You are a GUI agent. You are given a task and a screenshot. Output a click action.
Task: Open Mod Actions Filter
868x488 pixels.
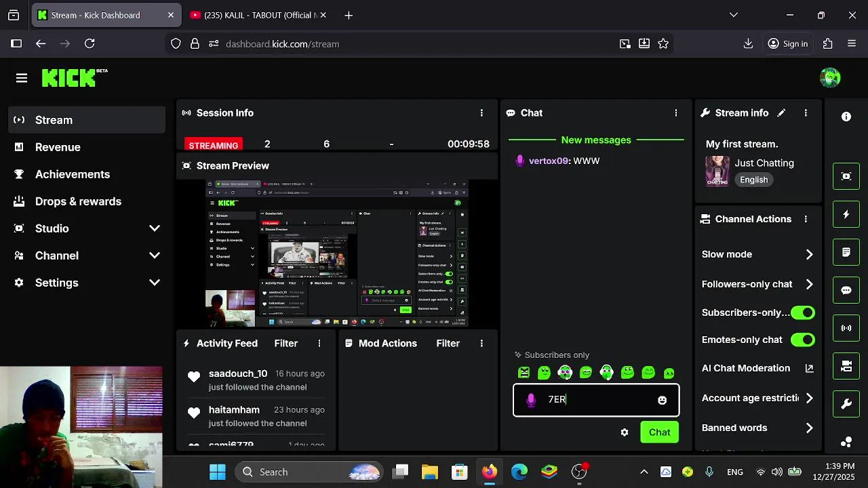pos(448,343)
